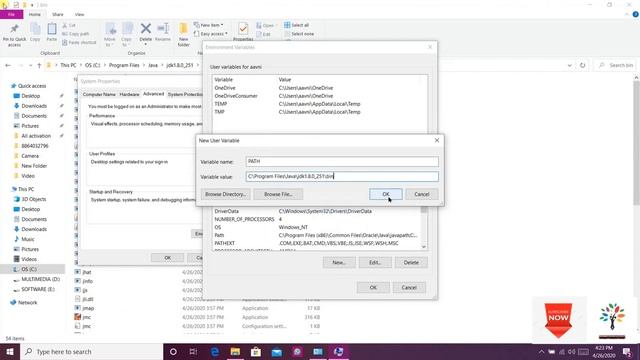The image size is (640, 360).
Task: Select the Path system variable row
Action: 317,235
